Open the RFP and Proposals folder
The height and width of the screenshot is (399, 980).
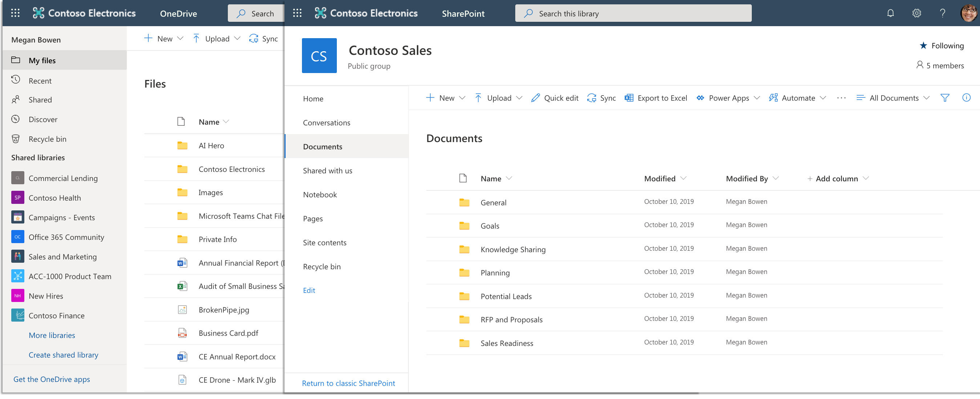tap(511, 319)
